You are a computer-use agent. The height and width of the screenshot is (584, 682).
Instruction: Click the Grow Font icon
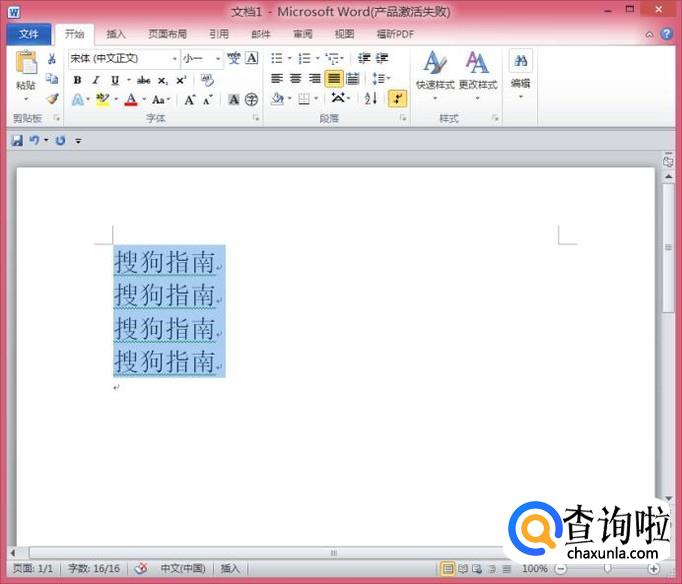pos(190,100)
